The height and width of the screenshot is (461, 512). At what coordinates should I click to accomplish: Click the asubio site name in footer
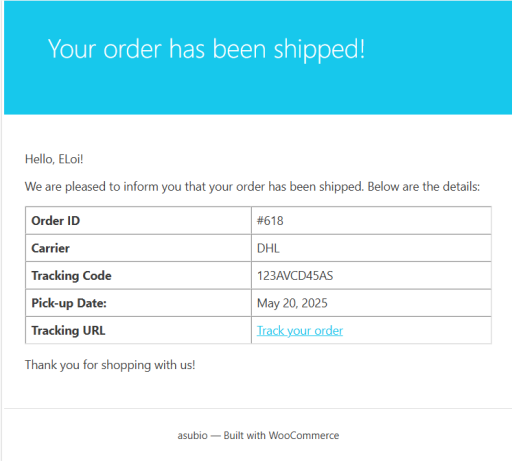coord(193,435)
